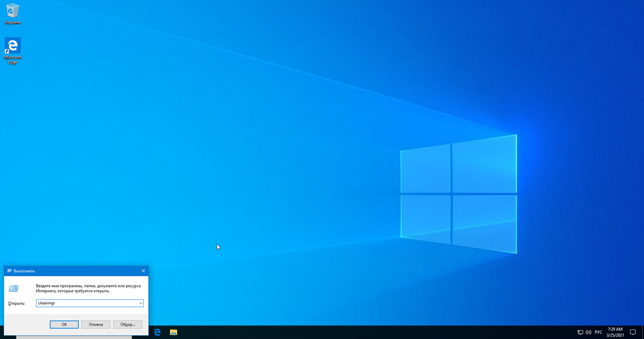The width and height of the screenshot is (644, 339).
Task: Open File Explorer from the taskbar
Action: click(x=173, y=332)
